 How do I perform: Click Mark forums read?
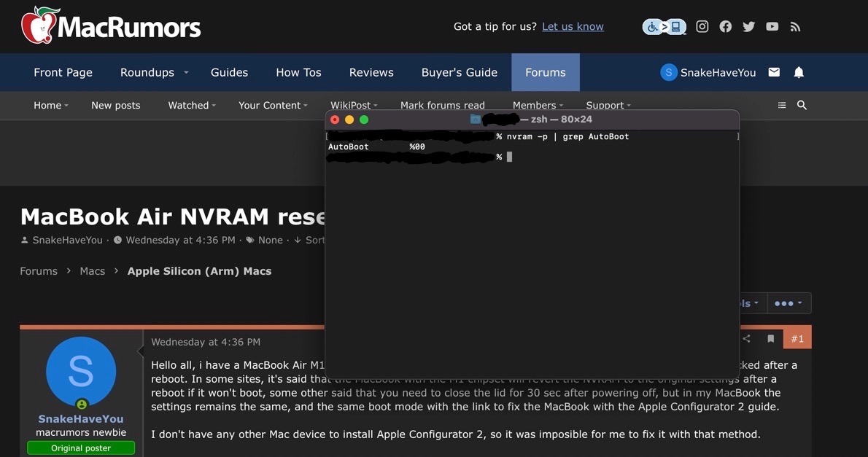click(442, 105)
